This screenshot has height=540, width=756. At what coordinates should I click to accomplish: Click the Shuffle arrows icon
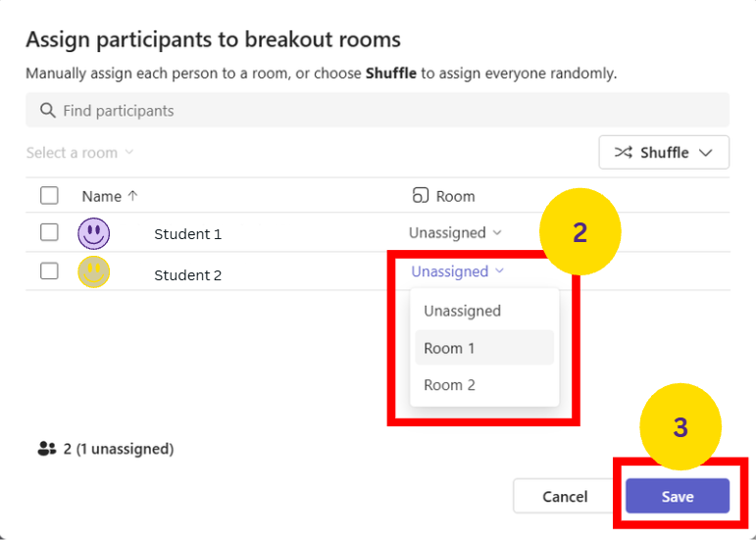(624, 153)
